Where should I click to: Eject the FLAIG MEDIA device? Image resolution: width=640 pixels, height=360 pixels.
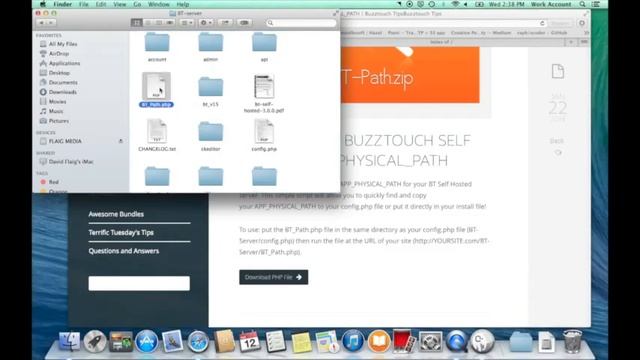[121, 141]
